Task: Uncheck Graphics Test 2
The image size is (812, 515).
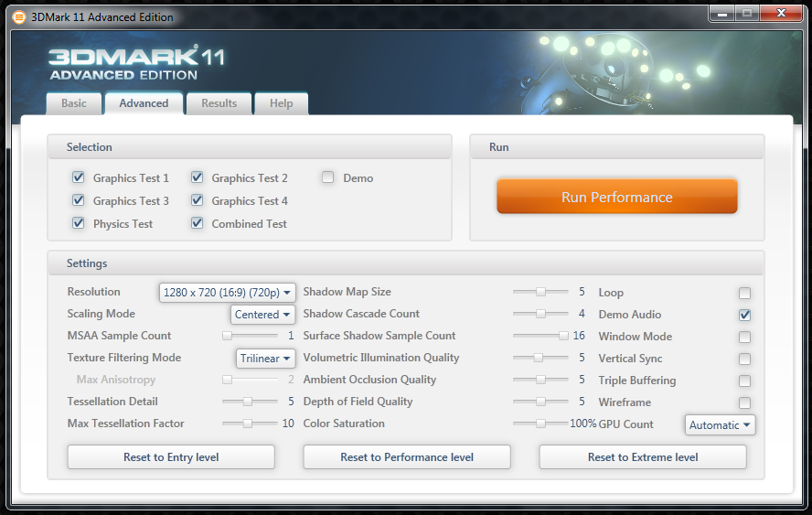Action: point(197,177)
